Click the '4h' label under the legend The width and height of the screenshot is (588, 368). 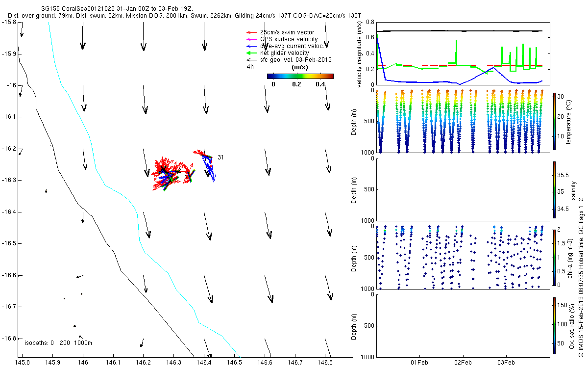[x=250, y=67]
